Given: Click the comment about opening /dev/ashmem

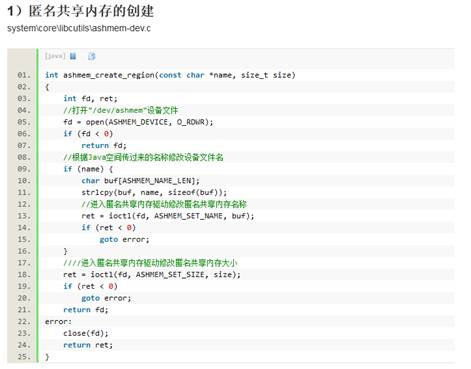Looking at the screenshot, I should point(121,110).
